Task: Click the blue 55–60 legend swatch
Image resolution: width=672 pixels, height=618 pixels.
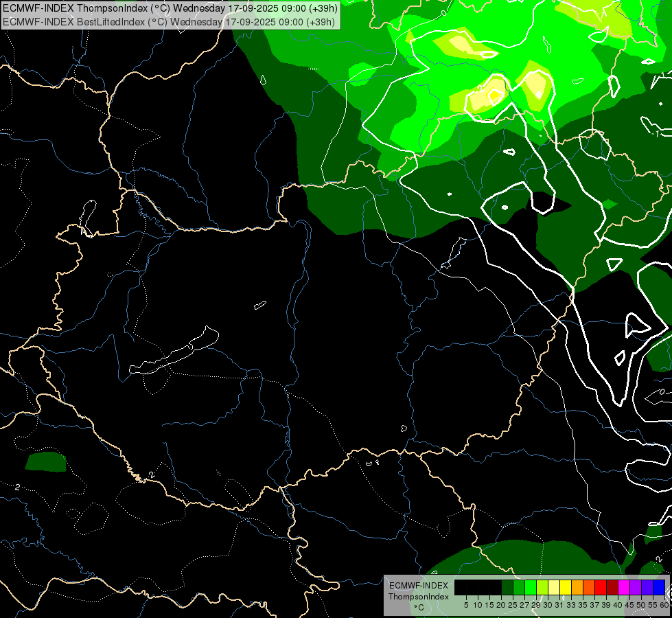Action: click(659, 587)
